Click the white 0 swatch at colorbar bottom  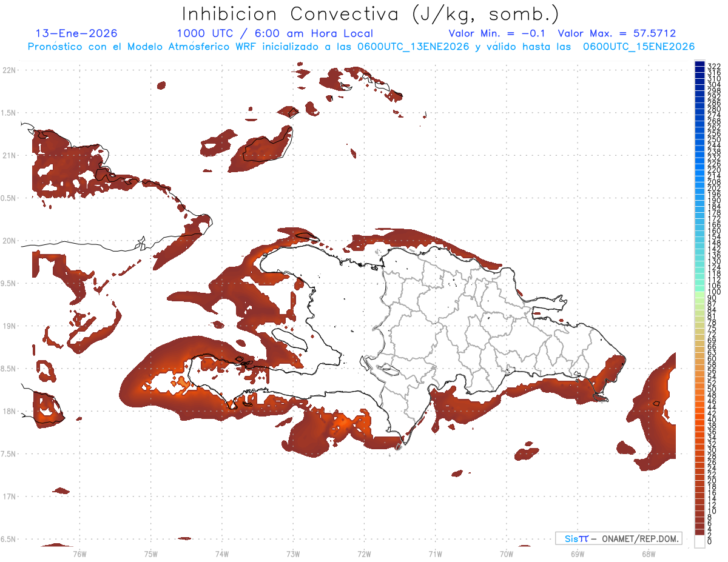pyautogui.click(x=699, y=542)
